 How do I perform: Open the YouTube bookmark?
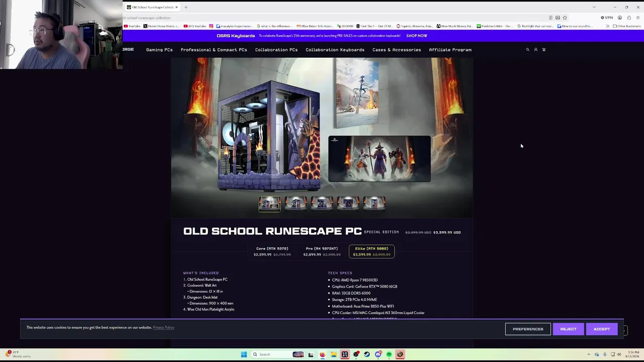pos(132,26)
